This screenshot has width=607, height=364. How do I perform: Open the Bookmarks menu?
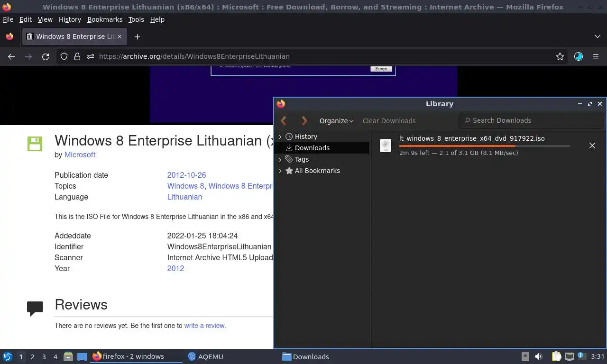click(105, 19)
